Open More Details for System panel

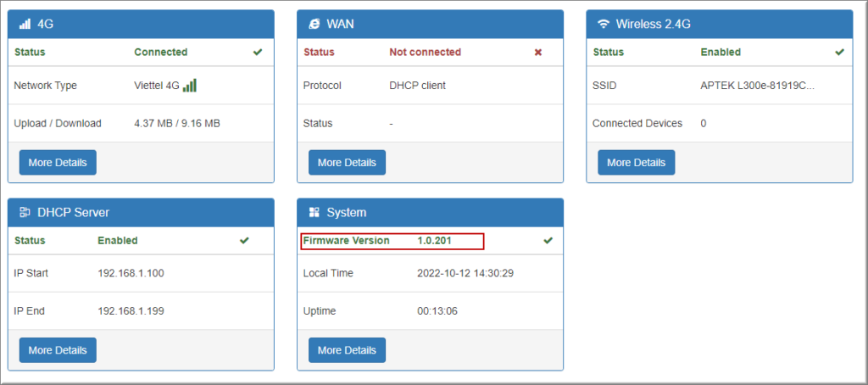coord(347,350)
